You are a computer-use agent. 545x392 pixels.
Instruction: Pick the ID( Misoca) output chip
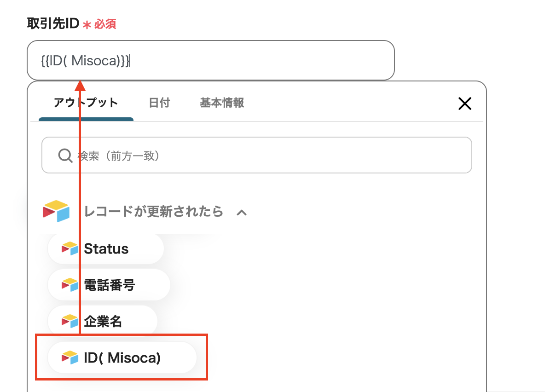(122, 357)
